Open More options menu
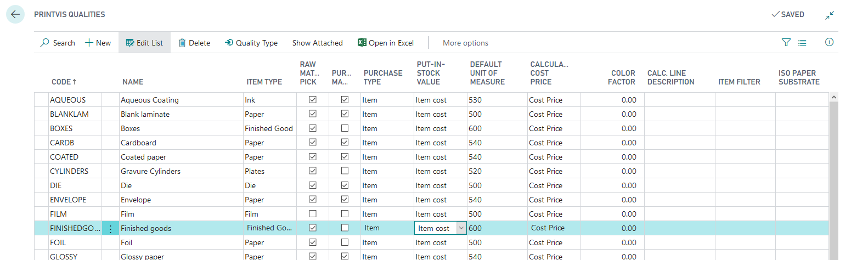 [x=465, y=43]
